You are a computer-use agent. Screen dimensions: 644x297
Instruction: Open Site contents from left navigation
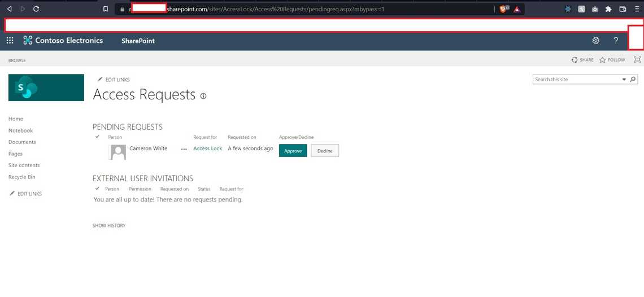(x=24, y=165)
